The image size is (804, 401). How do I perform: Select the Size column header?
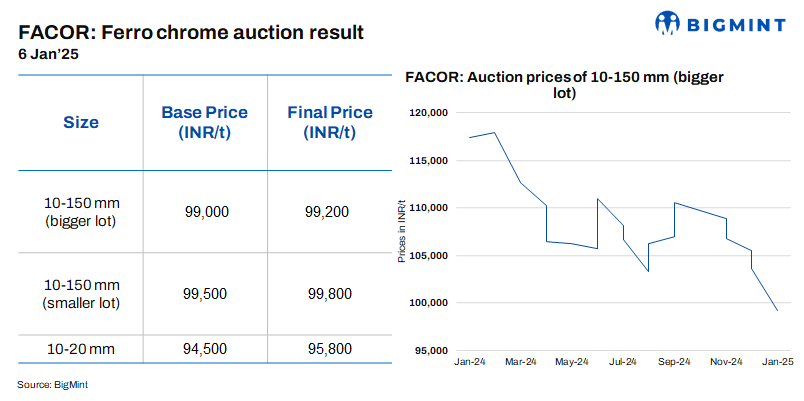point(81,123)
